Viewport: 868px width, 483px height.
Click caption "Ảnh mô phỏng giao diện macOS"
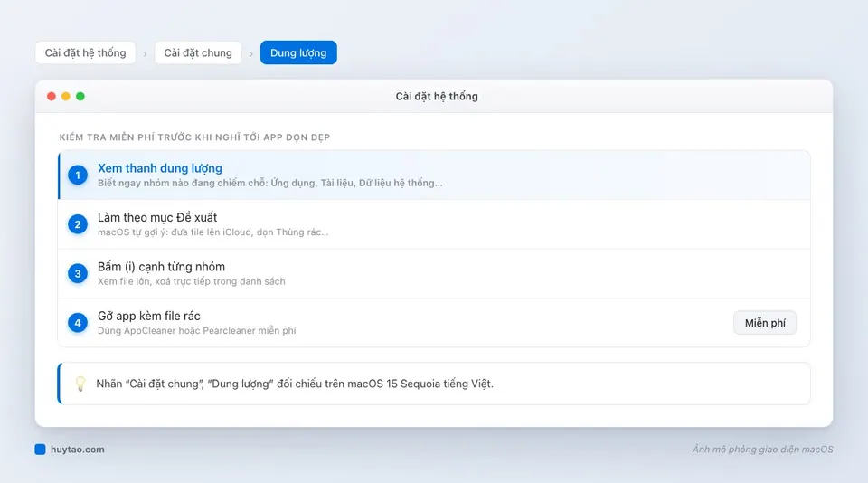763,450
